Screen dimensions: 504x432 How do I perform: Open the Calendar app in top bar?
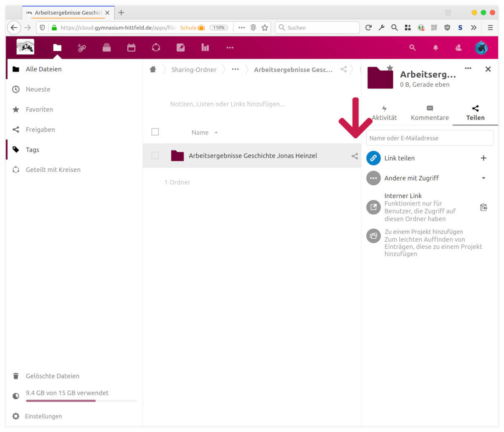click(131, 48)
